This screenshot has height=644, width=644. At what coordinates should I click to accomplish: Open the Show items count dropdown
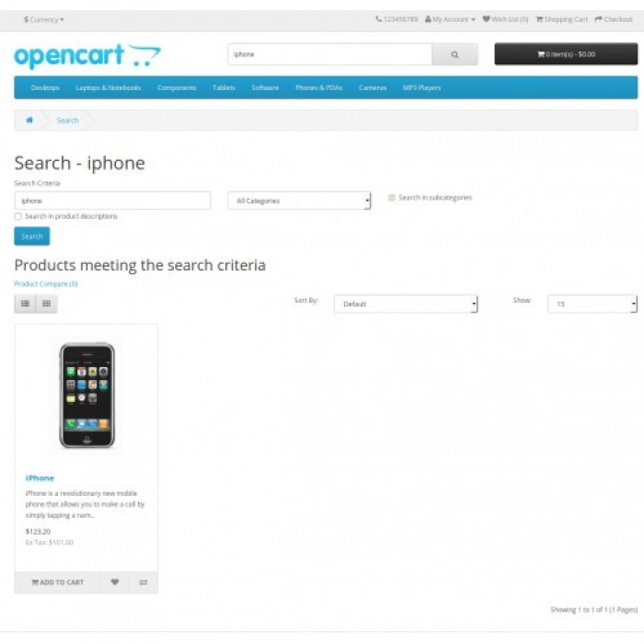[592, 304]
